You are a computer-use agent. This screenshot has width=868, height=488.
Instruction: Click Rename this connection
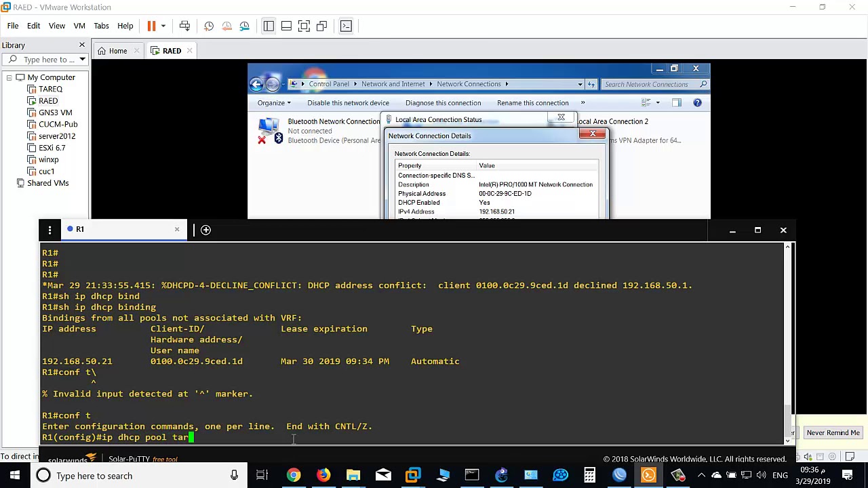(532, 103)
